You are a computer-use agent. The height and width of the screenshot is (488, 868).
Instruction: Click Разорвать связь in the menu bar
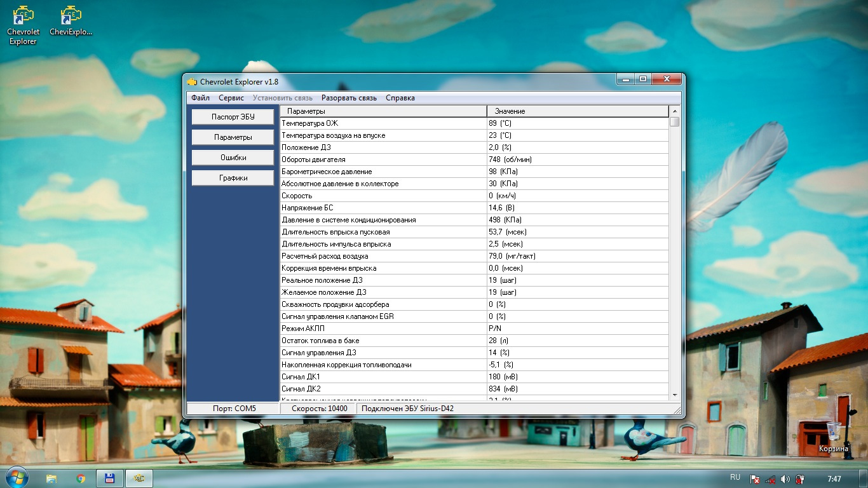point(349,98)
